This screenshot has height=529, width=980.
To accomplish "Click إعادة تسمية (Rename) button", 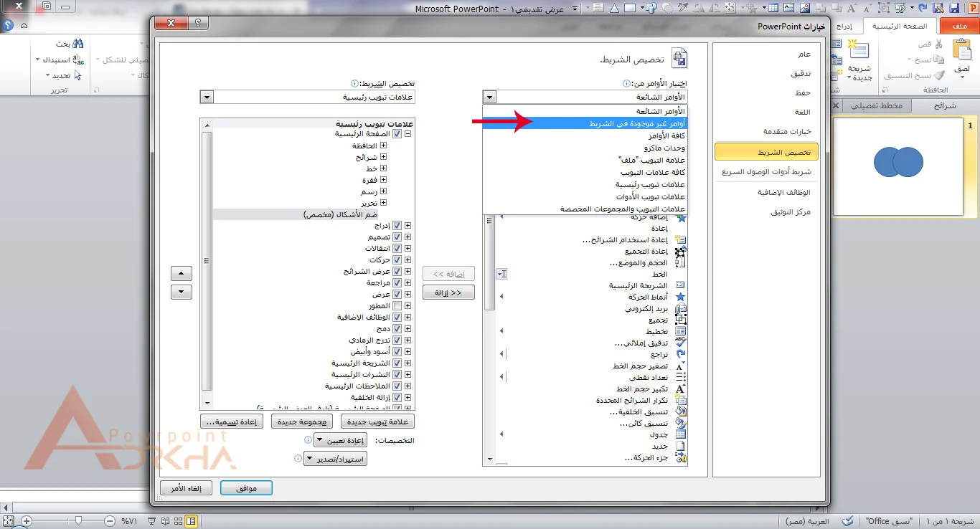I will click(232, 421).
